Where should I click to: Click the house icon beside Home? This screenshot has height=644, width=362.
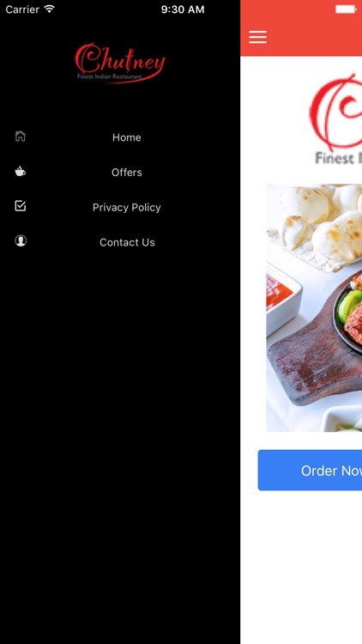pos(20,136)
